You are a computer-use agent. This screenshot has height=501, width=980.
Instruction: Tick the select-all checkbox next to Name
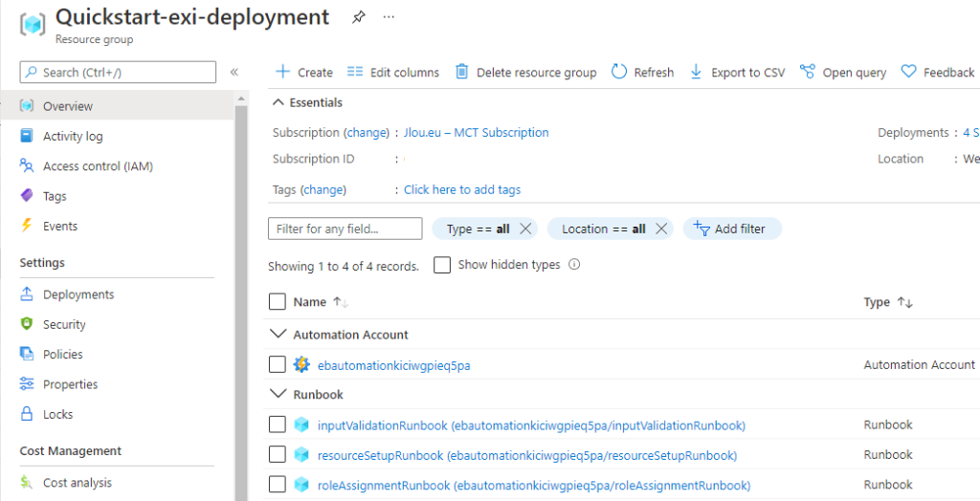coord(277,302)
